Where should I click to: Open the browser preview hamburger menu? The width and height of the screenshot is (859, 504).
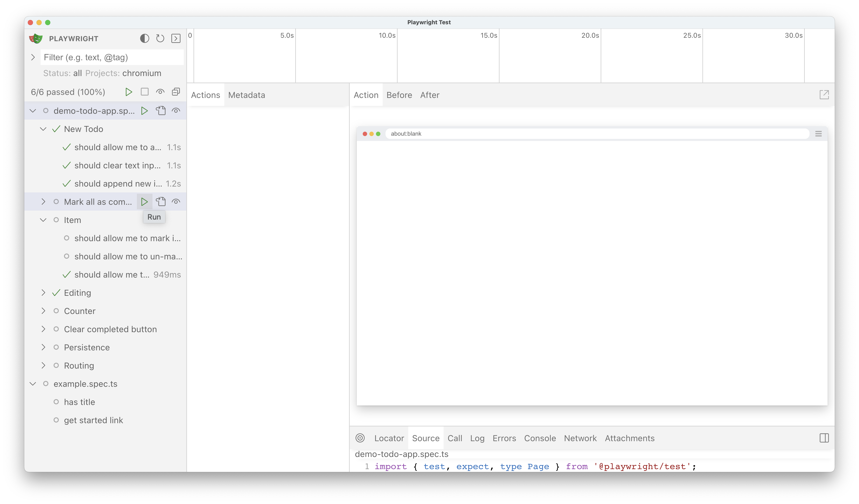click(818, 133)
